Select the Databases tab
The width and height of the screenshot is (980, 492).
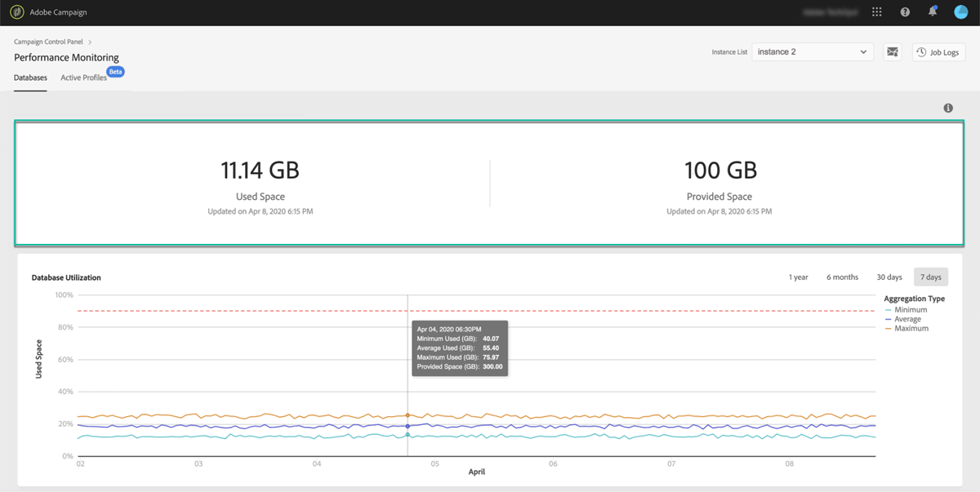coord(30,78)
